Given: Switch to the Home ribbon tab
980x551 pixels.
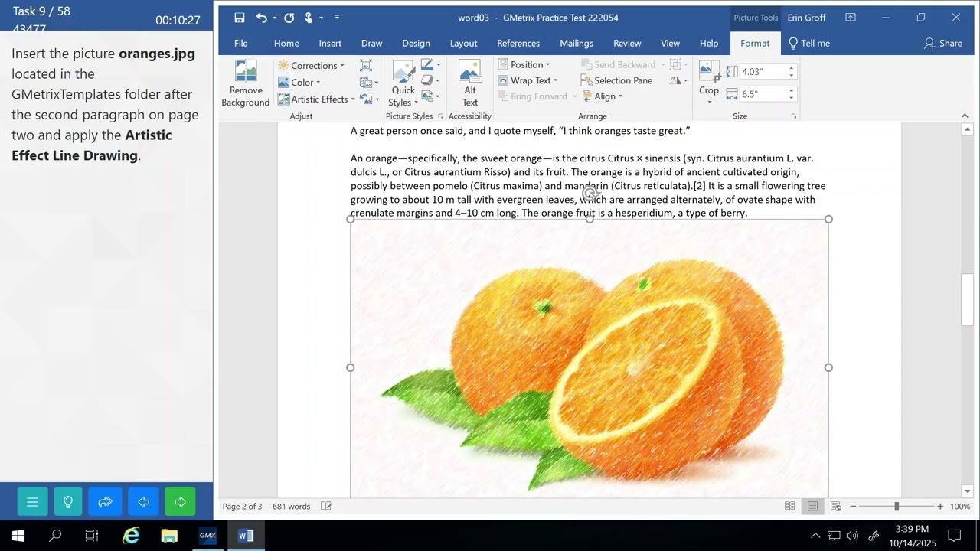Looking at the screenshot, I should [x=286, y=44].
